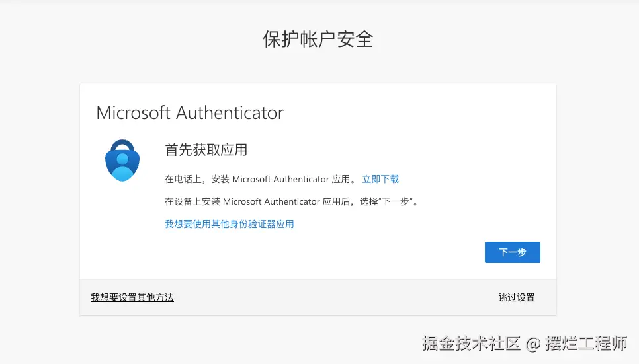Viewport: 639px width, 364px height.
Task: Click the gray page background above the card
Action: pyautogui.click(x=318, y=69)
